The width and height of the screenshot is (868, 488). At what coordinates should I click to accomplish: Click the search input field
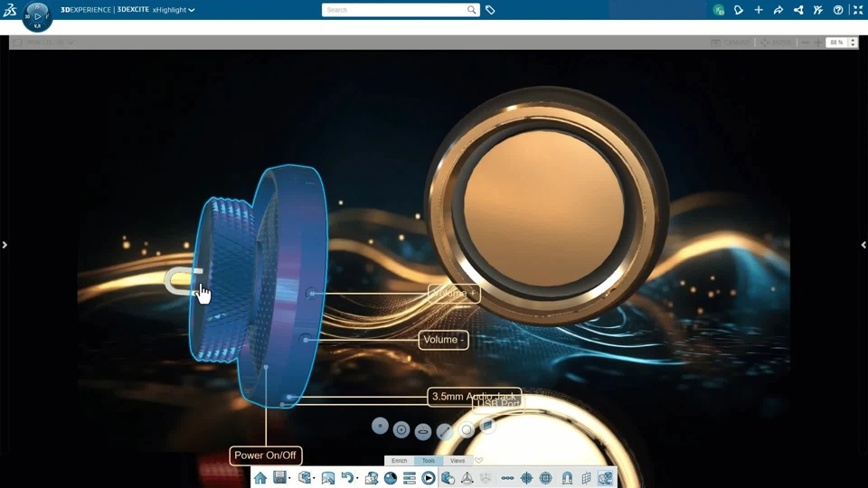[x=394, y=10]
